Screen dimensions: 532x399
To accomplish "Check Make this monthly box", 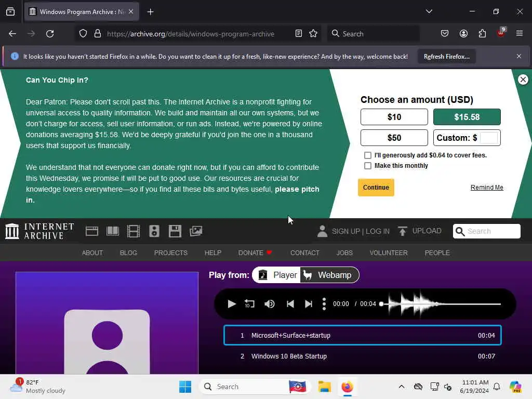I will coord(367,166).
